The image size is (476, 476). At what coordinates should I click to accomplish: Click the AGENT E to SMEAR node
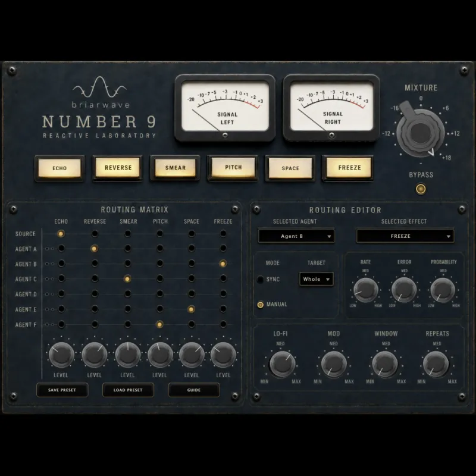128,309
